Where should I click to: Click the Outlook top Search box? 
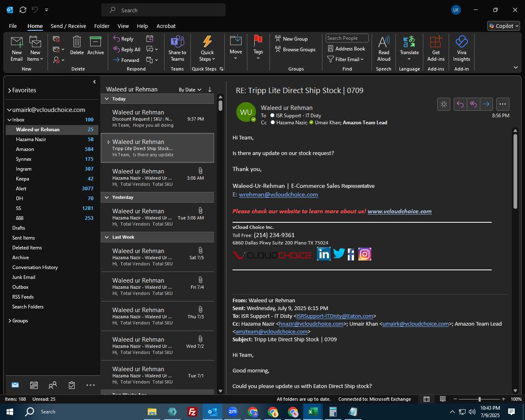(x=163, y=10)
